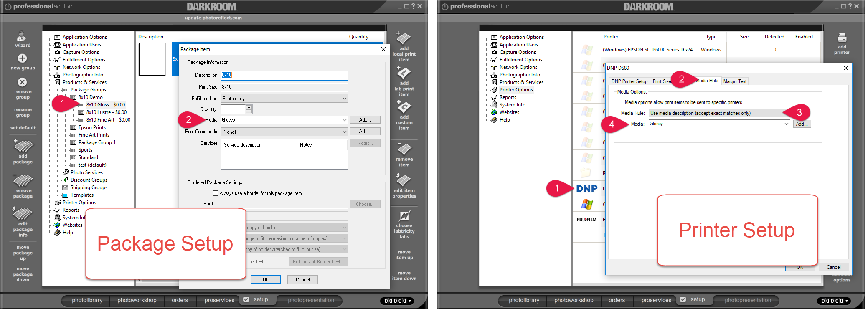Click colored Windows logo printer row icon
The height and width of the screenshot is (309, 868).
click(x=587, y=204)
